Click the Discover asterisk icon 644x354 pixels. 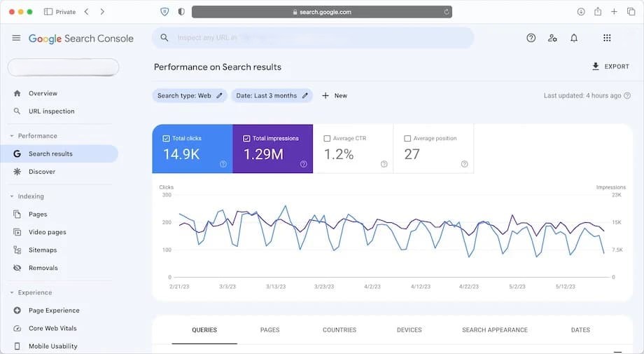tap(17, 172)
